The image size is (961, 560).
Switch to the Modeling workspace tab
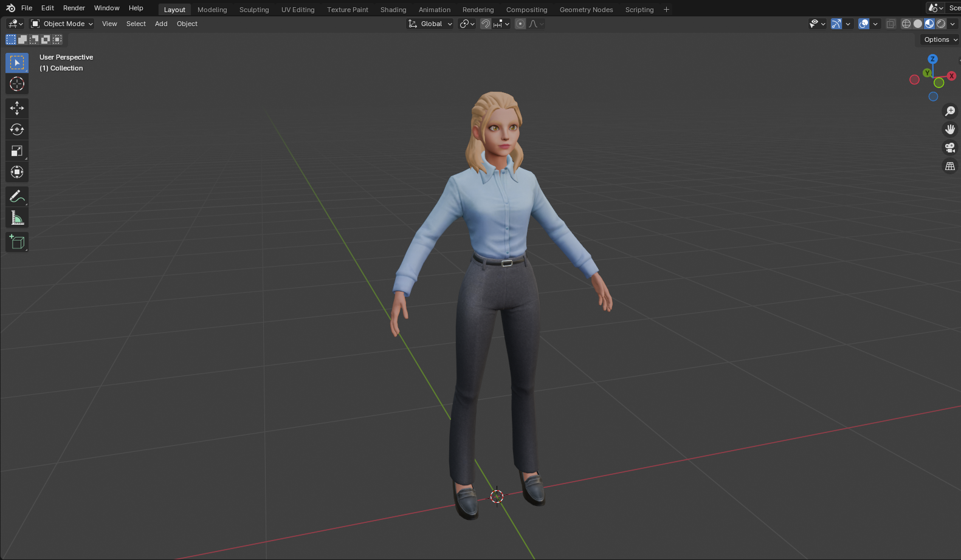pos(212,10)
